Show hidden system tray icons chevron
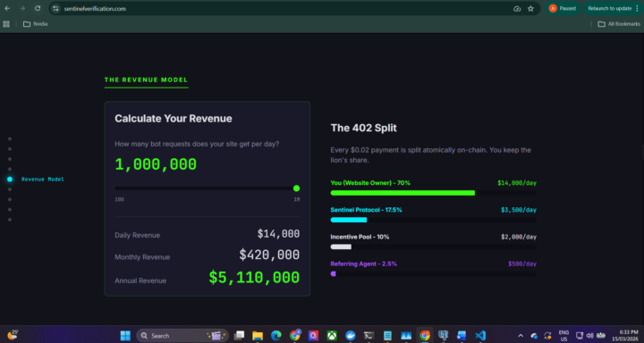Screen dimensions: 644x343 (x=521, y=336)
